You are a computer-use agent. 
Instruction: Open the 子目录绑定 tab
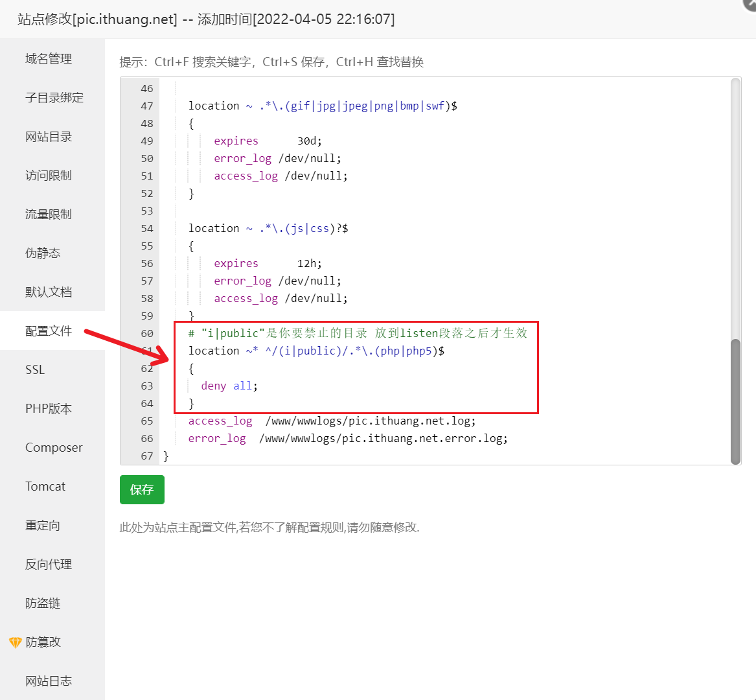coord(54,98)
